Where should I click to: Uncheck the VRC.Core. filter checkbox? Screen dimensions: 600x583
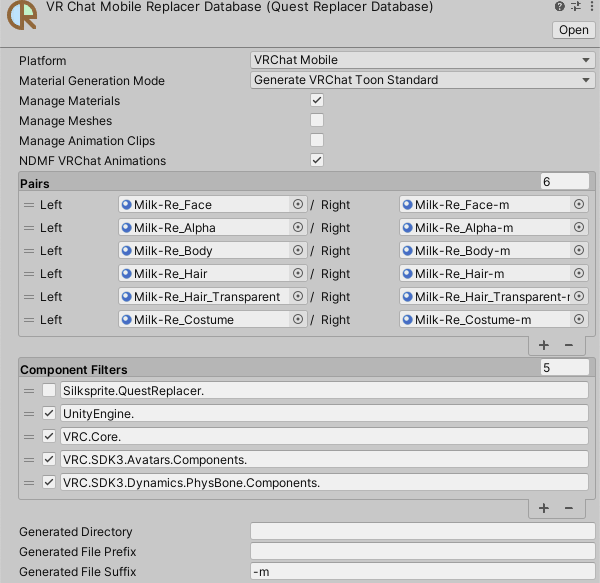pyautogui.click(x=49, y=437)
